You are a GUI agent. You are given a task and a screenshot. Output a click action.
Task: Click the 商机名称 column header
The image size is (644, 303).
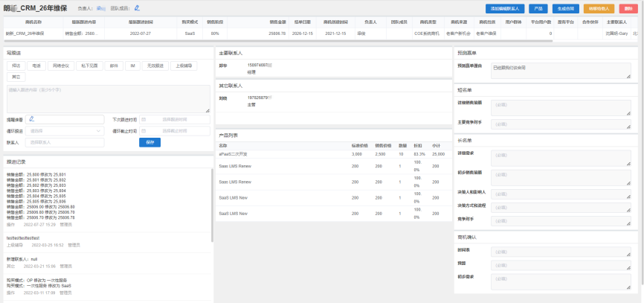[33, 22]
